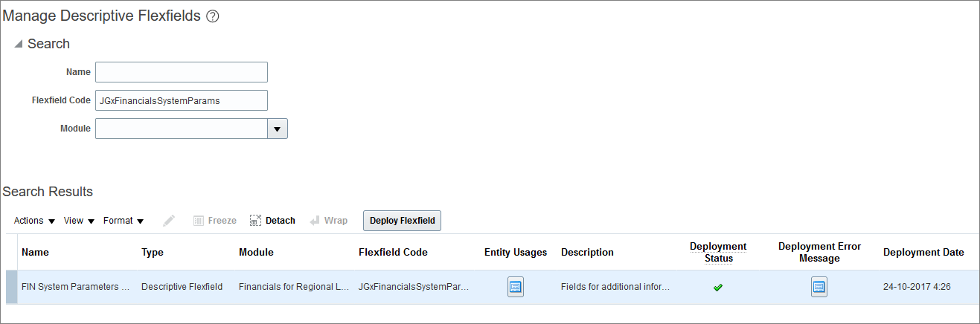The height and width of the screenshot is (324, 980).
Task: Click the Description column header
Action: [587, 253]
